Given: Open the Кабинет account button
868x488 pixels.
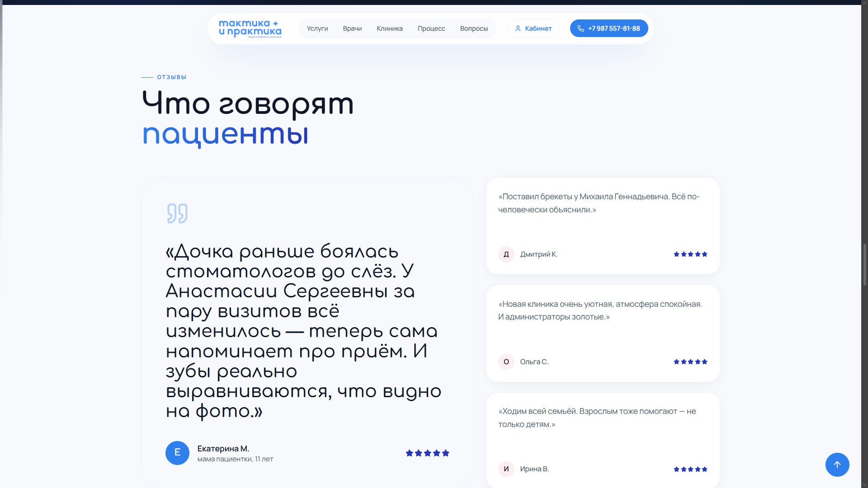Looking at the screenshot, I should point(533,28).
